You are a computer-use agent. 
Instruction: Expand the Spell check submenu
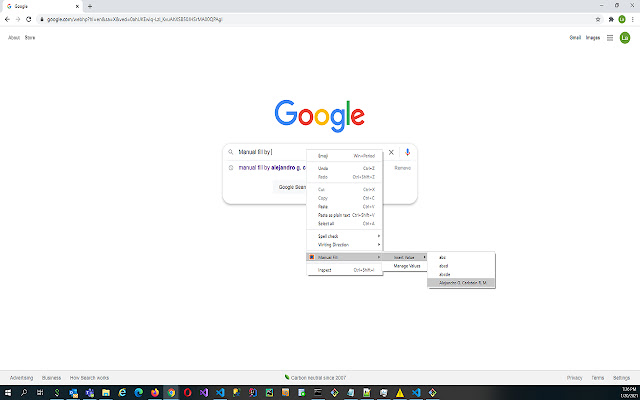pos(344,236)
